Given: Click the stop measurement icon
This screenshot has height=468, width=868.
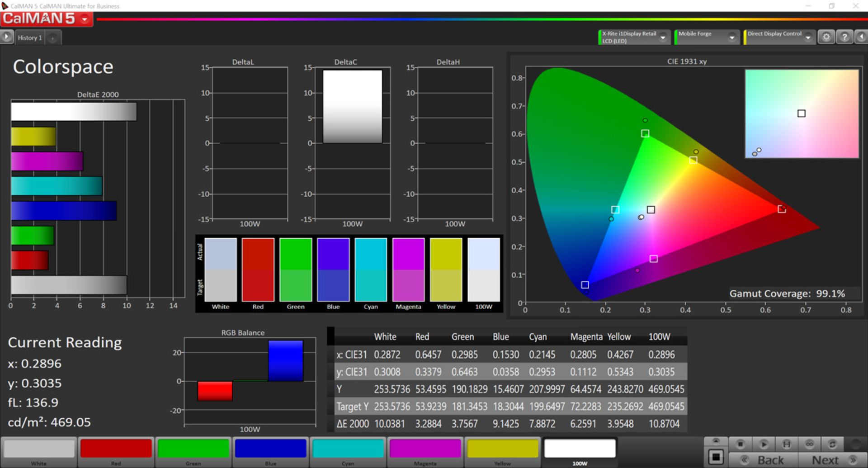Looking at the screenshot, I should click(x=741, y=444).
